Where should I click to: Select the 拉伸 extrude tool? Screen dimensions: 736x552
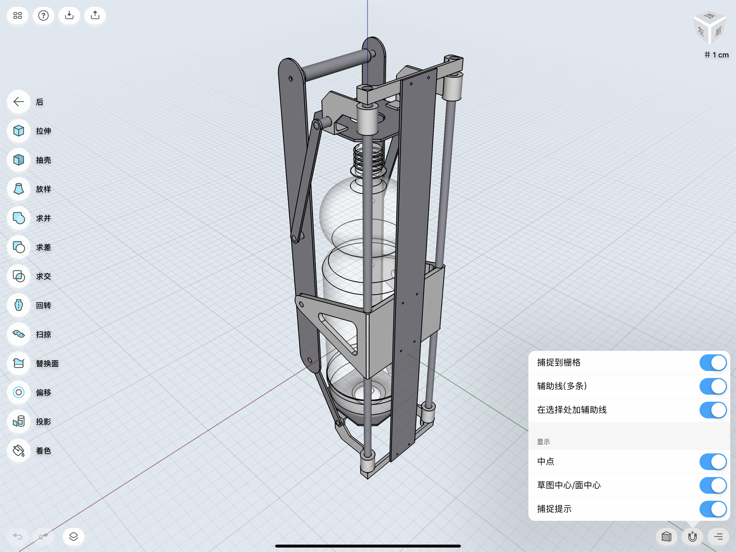[18, 130]
